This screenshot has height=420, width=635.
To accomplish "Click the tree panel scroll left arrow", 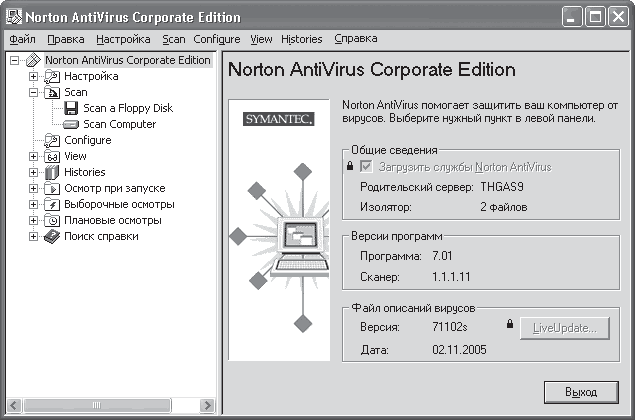I will pyautogui.click(x=14, y=405).
